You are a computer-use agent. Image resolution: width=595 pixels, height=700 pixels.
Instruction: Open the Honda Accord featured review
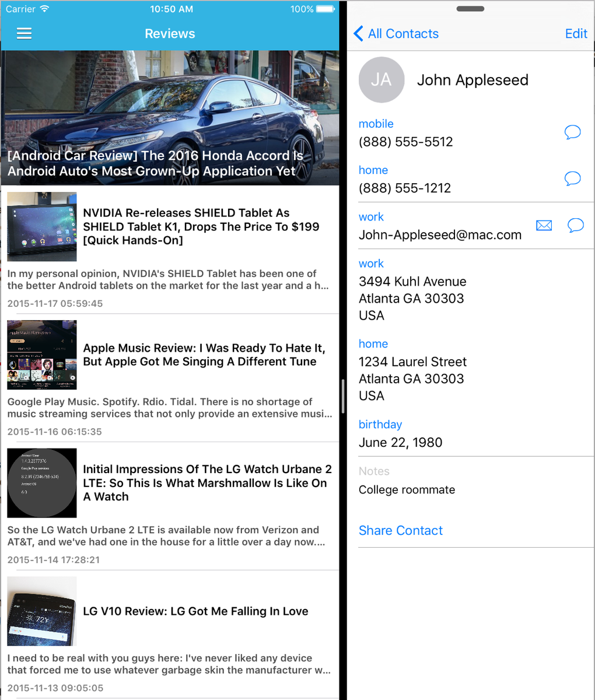tap(170, 118)
